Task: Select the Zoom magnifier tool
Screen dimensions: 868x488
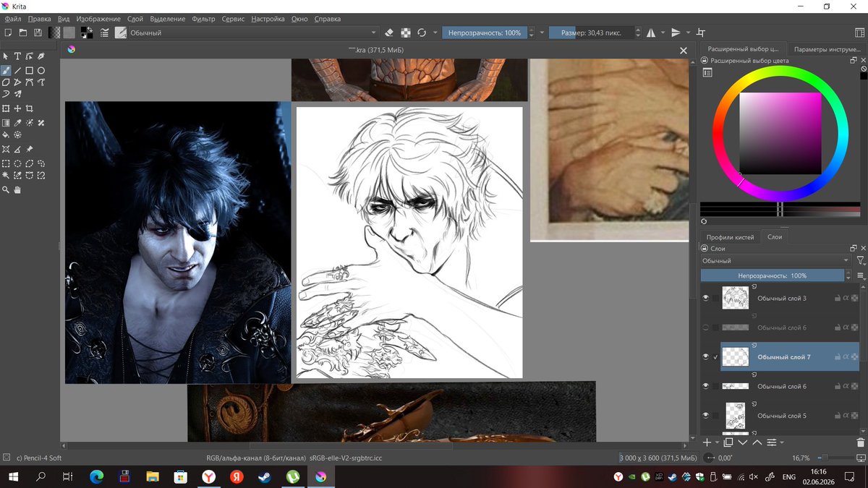Action: (x=6, y=189)
